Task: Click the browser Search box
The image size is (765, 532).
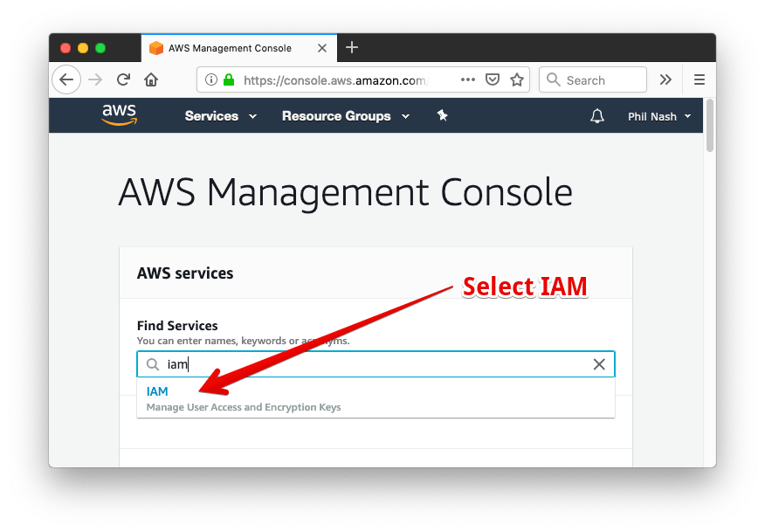Action: pyautogui.click(x=593, y=79)
